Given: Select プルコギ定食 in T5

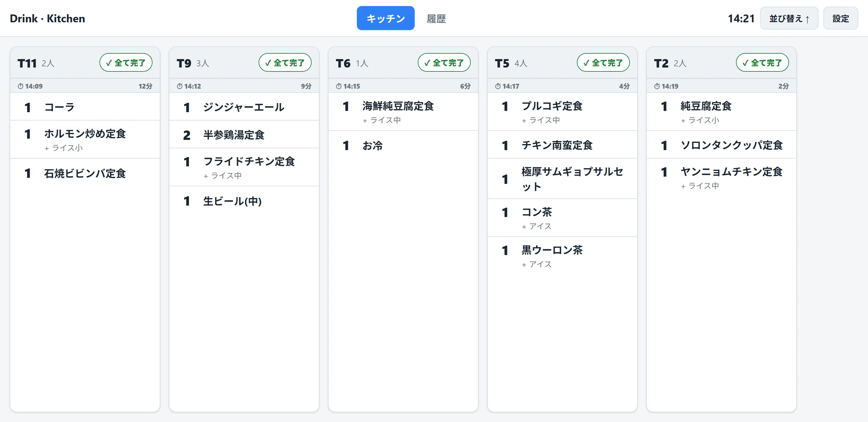Looking at the screenshot, I should point(562,112).
